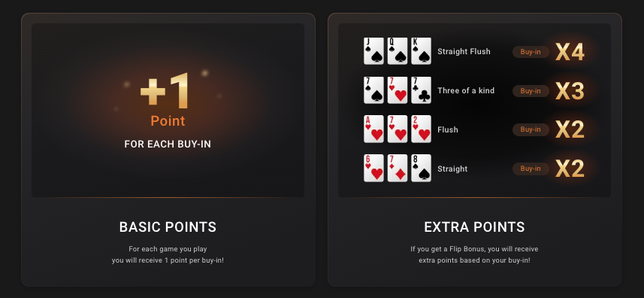Click the Buy-in badge beside Straight
The width and height of the screenshot is (644, 298).
[531, 169]
